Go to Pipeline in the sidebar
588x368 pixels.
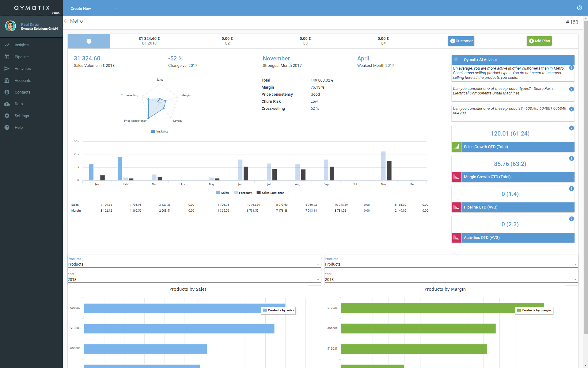[x=31, y=57]
